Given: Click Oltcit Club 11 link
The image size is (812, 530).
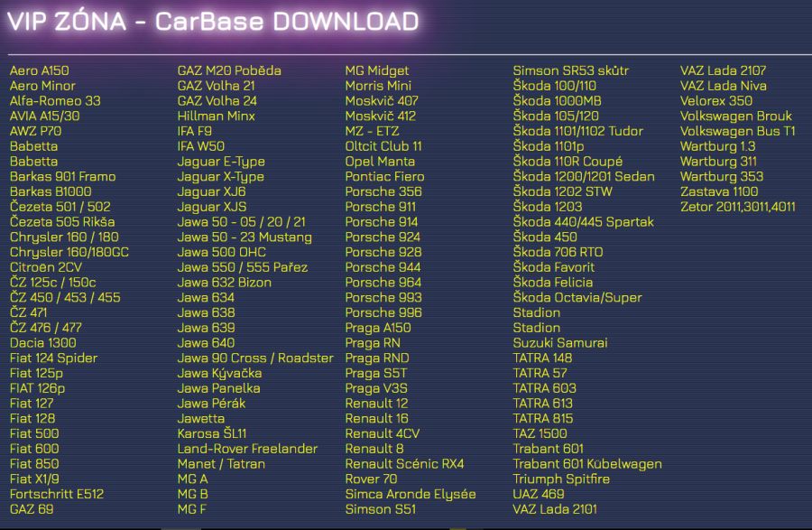Looking at the screenshot, I should coord(383,146).
